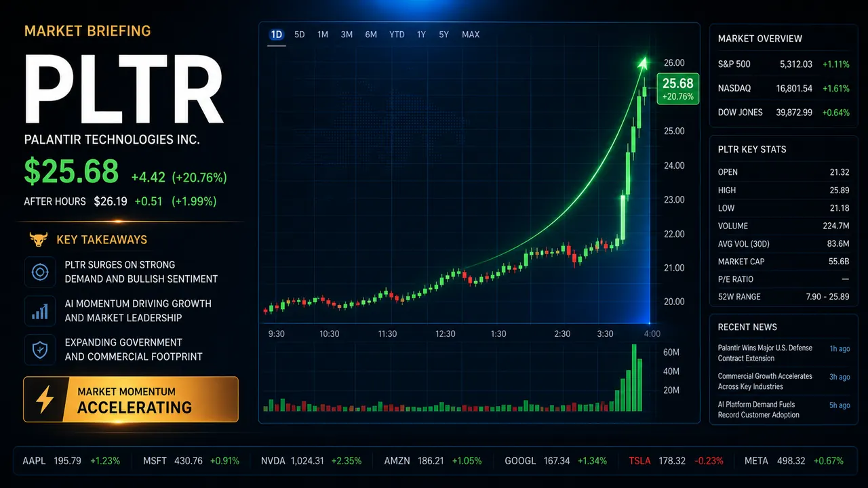Open the Commercial Growth Accelerates news story
Viewport: 868px width, 488px height.
[784, 382]
